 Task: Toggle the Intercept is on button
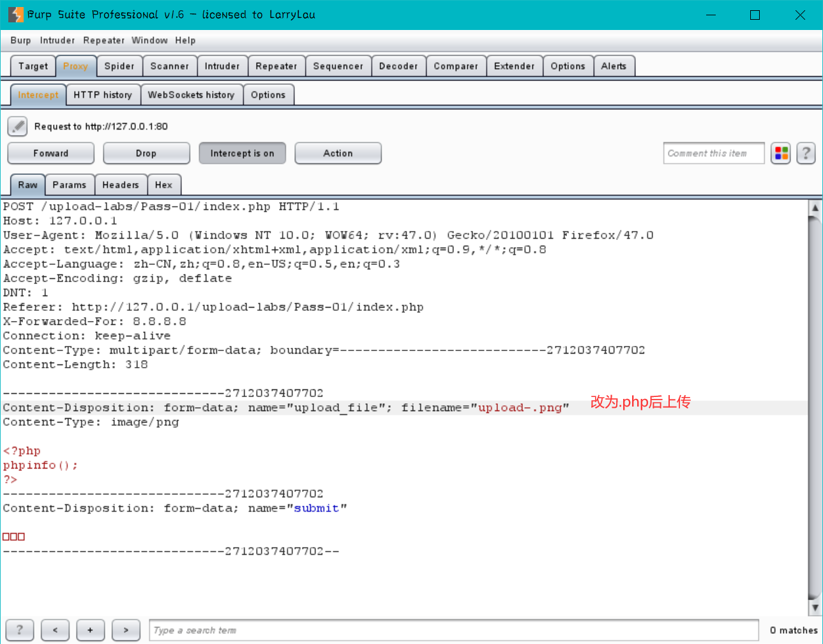243,153
